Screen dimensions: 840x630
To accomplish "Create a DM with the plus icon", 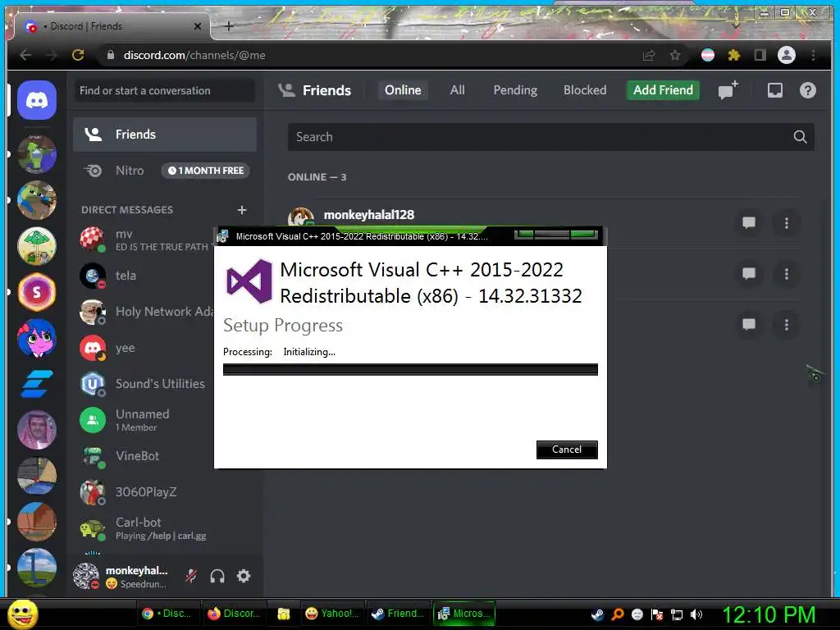I will point(242,210).
